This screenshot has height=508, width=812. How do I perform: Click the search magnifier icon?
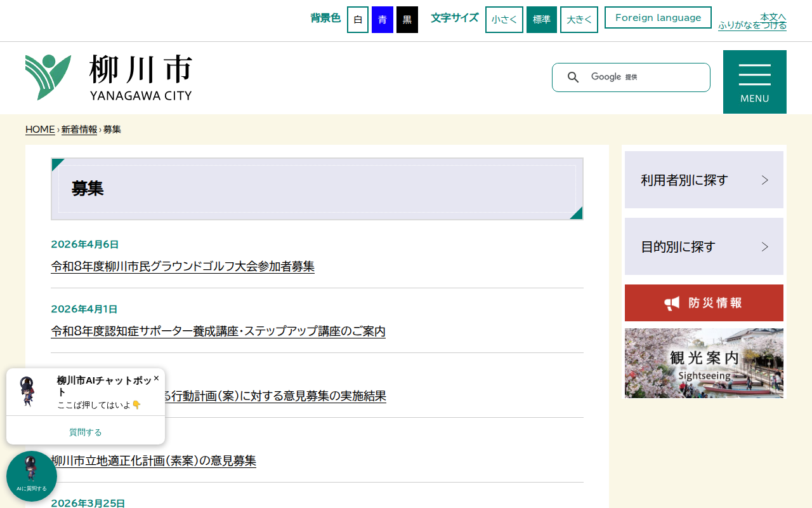pos(573,77)
